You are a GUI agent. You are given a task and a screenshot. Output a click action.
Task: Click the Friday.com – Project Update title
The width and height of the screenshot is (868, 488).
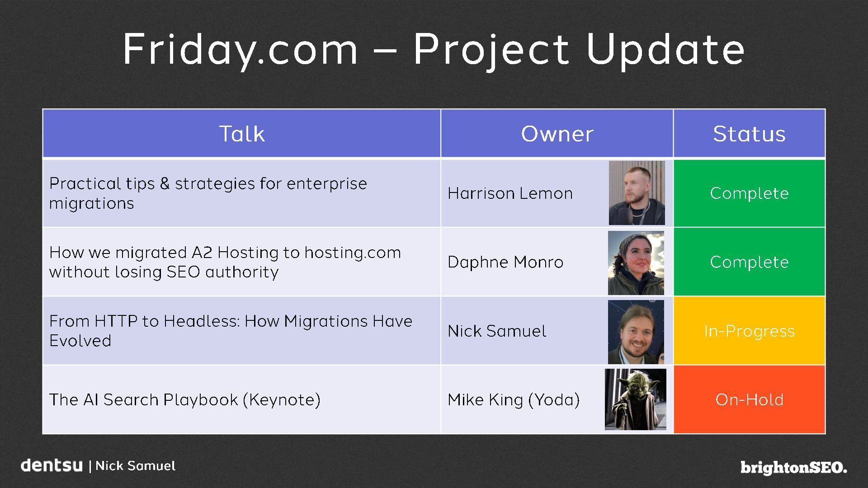(x=434, y=50)
